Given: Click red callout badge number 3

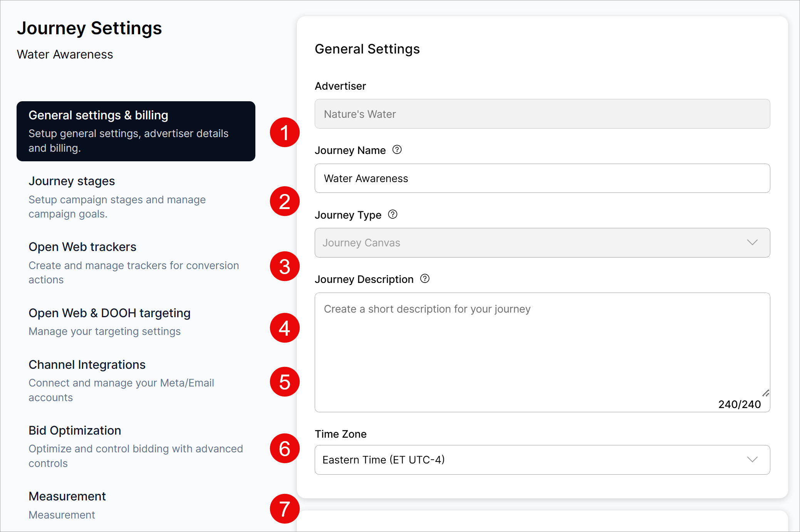Looking at the screenshot, I should 285,266.
